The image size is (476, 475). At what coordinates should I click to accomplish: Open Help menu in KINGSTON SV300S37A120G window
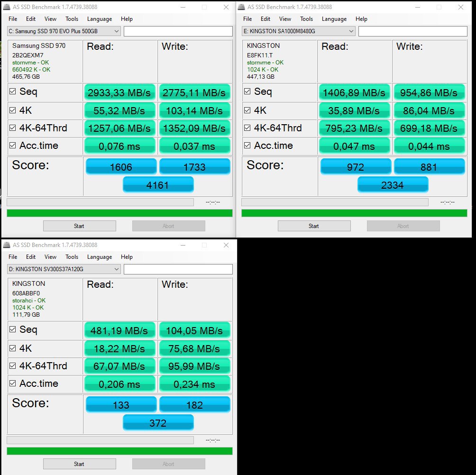pos(127,257)
